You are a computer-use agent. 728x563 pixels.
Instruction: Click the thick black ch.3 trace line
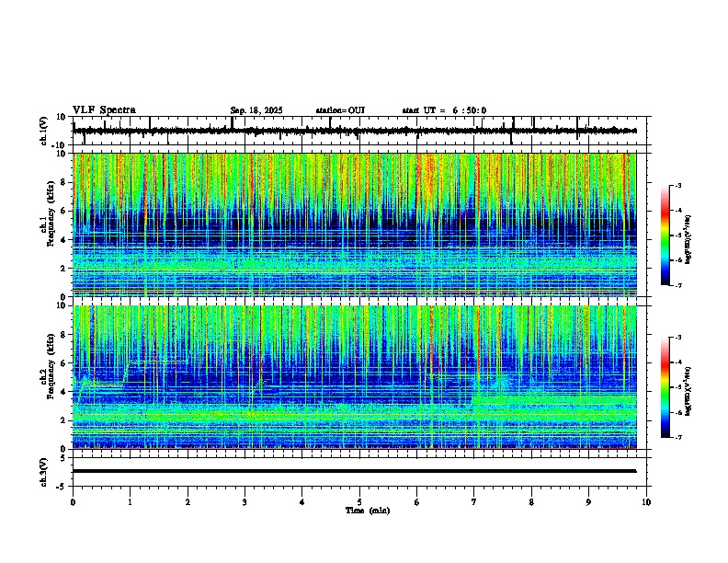click(355, 471)
